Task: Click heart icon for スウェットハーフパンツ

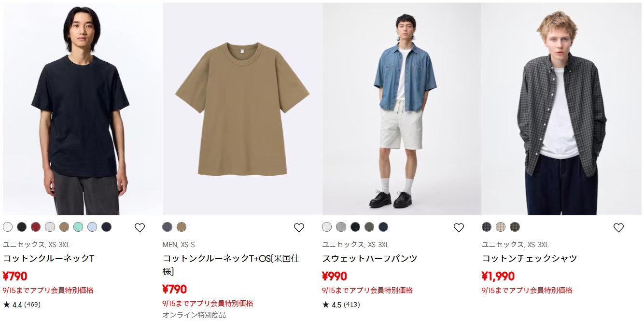Action: 459,228
